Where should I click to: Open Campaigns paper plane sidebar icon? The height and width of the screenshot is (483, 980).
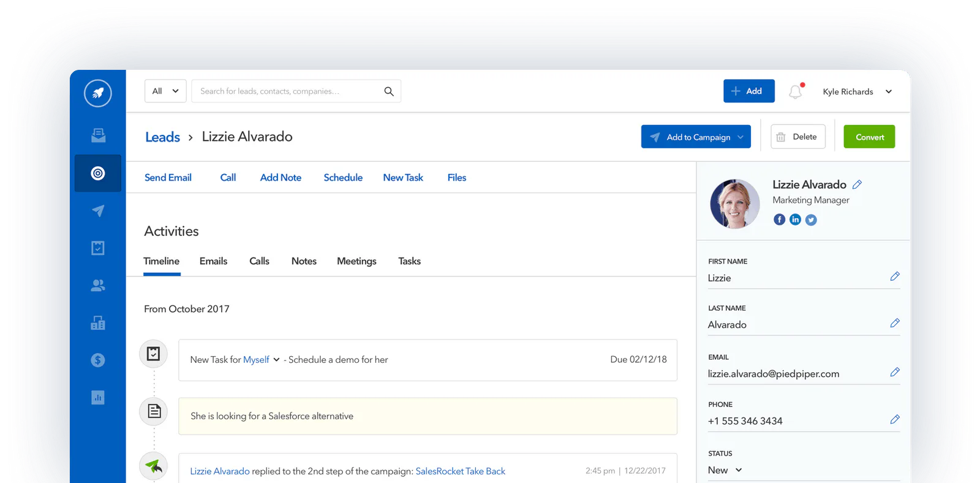pos(98,211)
